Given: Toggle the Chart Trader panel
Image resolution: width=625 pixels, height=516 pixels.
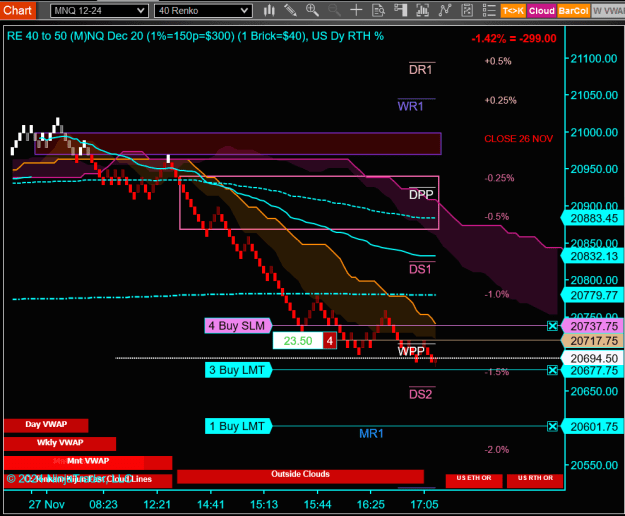Looking at the screenshot, I should (x=401, y=10).
